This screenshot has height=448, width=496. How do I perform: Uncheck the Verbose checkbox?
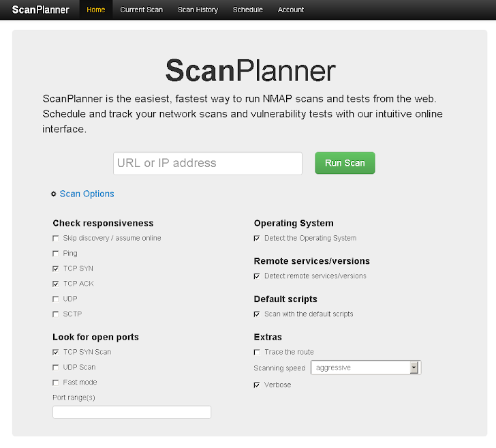pos(257,385)
